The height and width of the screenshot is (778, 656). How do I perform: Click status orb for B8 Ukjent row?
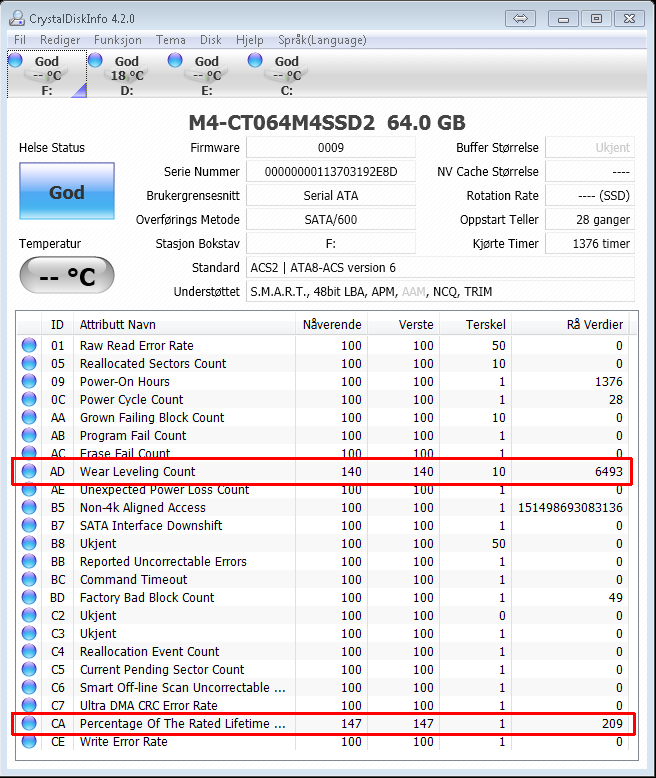click(x=29, y=543)
